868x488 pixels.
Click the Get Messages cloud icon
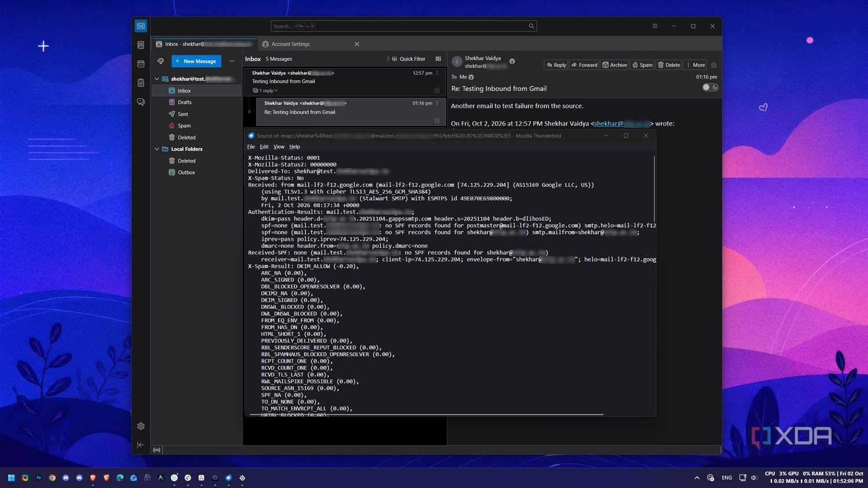coord(160,61)
